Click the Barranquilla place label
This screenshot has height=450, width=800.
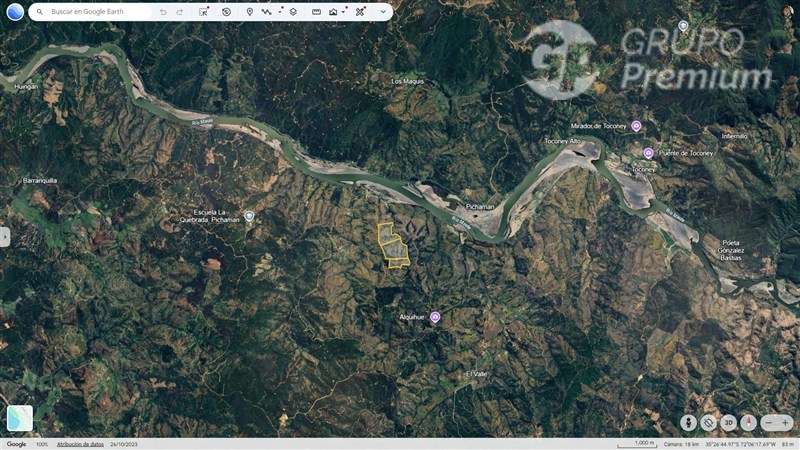pyautogui.click(x=40, y=181)
